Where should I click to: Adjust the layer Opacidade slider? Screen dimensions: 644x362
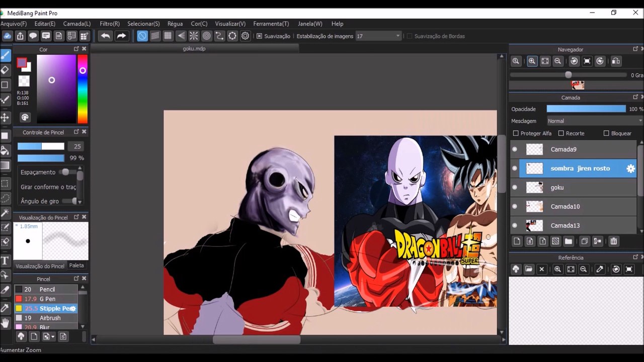click(x=586, y=109)
